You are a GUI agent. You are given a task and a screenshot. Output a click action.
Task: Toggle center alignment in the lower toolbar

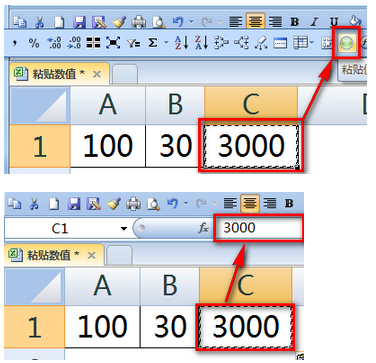(250, 203)
